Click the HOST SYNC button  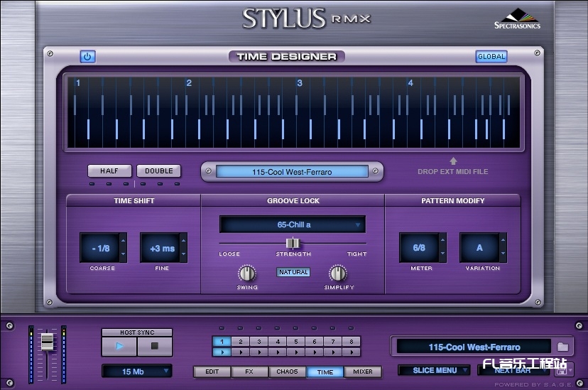click(137, 332)
